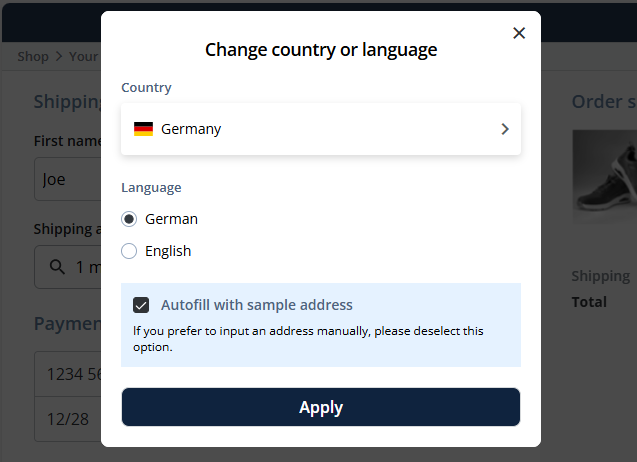This screenshot has width=637, height=462.
Task: Expand the country chevron arrow
Action: (x=505, y=129)
